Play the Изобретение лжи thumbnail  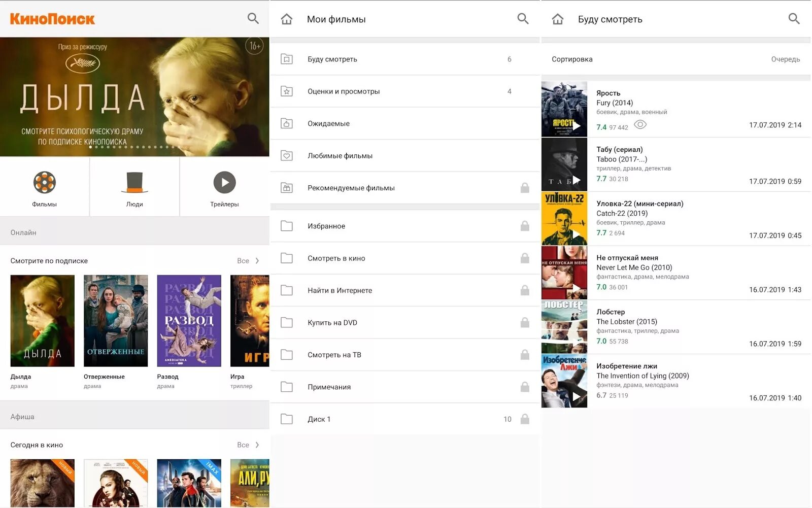pyautogui.click(x=564, y=381)
